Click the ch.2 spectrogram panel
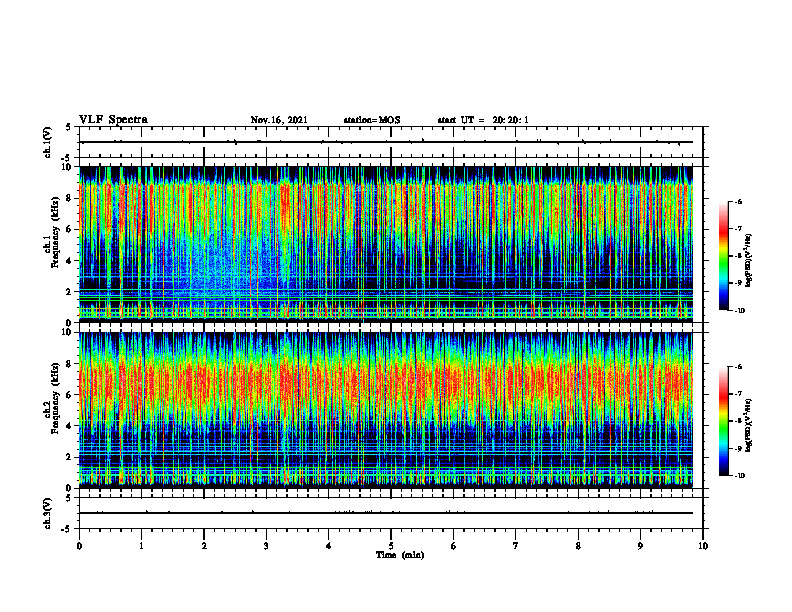The width and height of the screenshot is (792, 612). (x=386, y=410)
